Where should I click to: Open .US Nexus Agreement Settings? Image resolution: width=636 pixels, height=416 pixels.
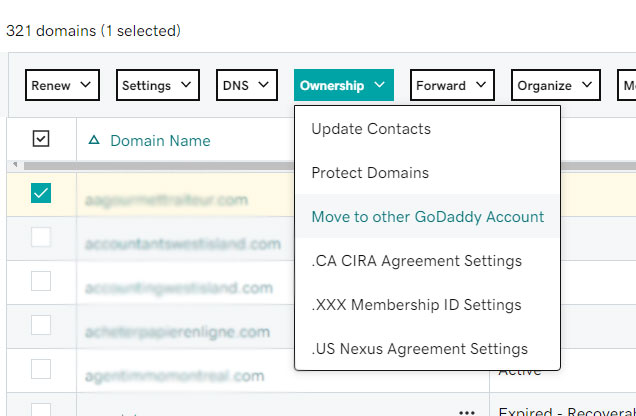pyautogui.click(x=419, y=349)
